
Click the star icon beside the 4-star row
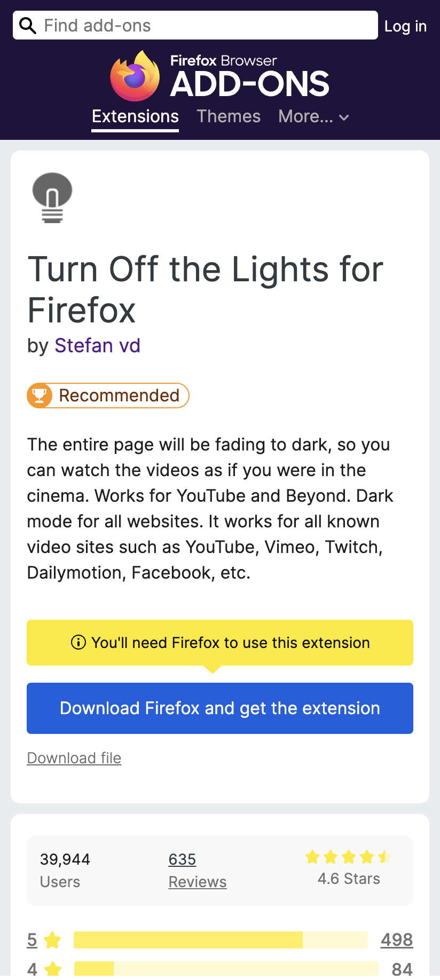click(x=53, y=969)
